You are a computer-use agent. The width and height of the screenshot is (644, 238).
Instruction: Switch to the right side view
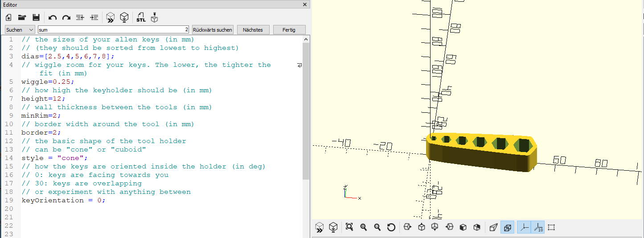pos(407,227)
